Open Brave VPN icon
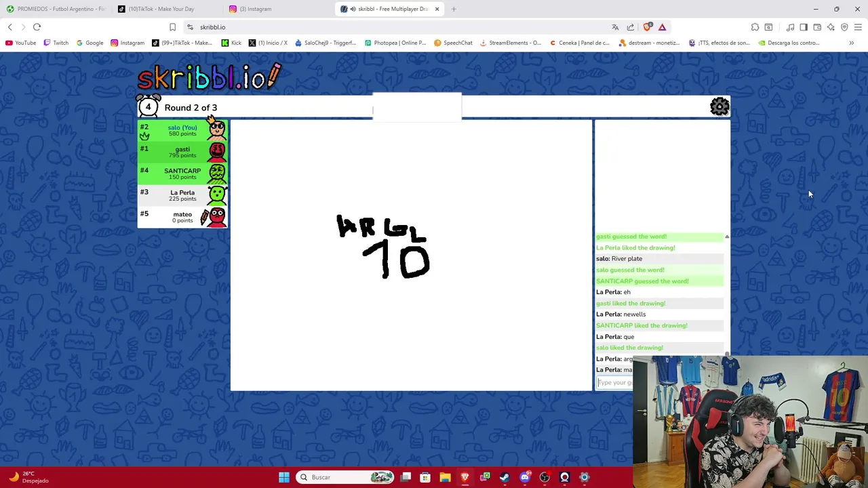Image resolution: width=868 pixels, height=488 pixels. tap(844, 27)
